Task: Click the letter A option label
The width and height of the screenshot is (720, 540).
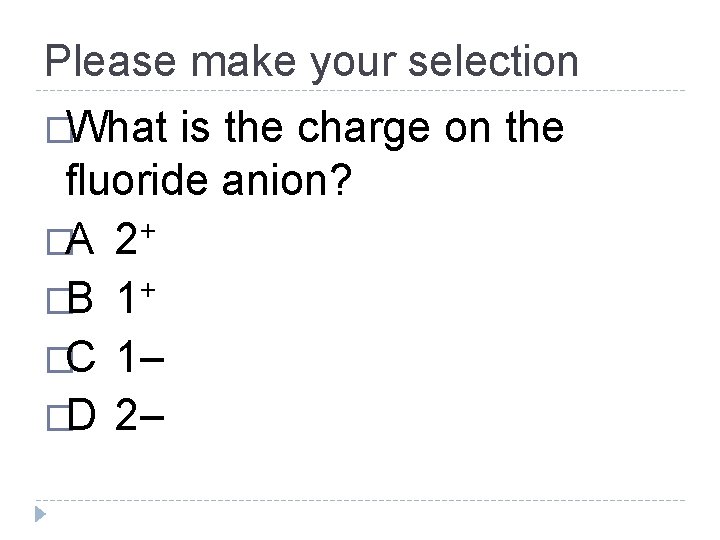Action: click(81, 240)
